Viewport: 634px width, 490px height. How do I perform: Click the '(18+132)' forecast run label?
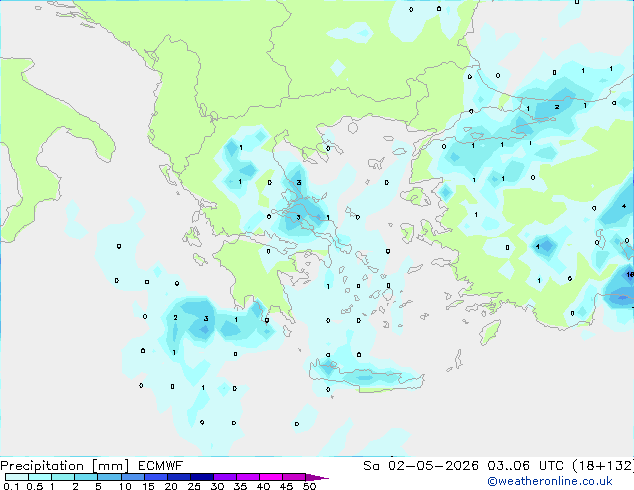(x=603, y=466)
